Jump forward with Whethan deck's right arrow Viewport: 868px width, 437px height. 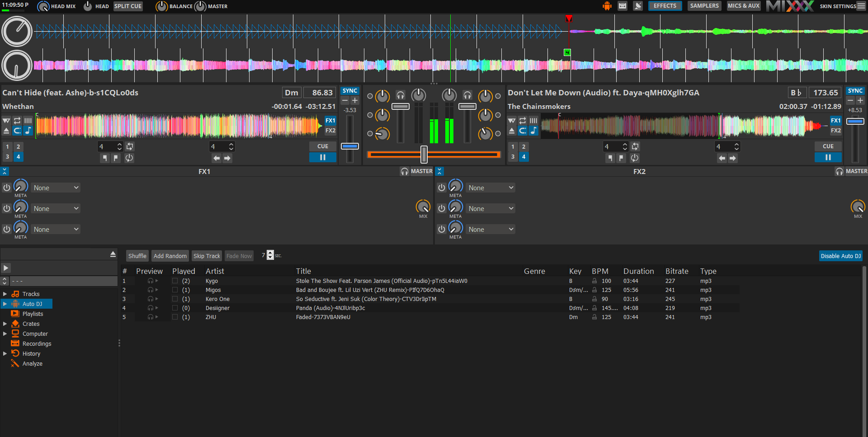227,158
